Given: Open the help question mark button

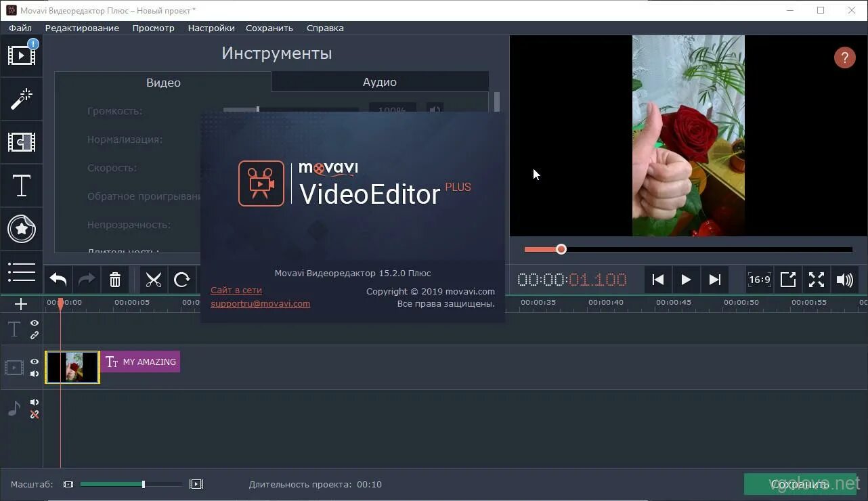Looking at the screenshot, I should click(844, 58).
